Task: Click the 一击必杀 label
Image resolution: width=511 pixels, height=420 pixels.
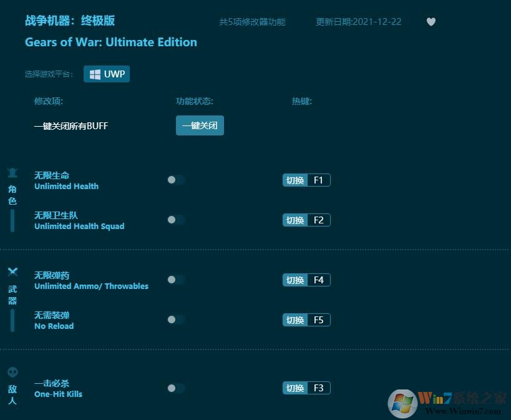Action: click(52, 383)
